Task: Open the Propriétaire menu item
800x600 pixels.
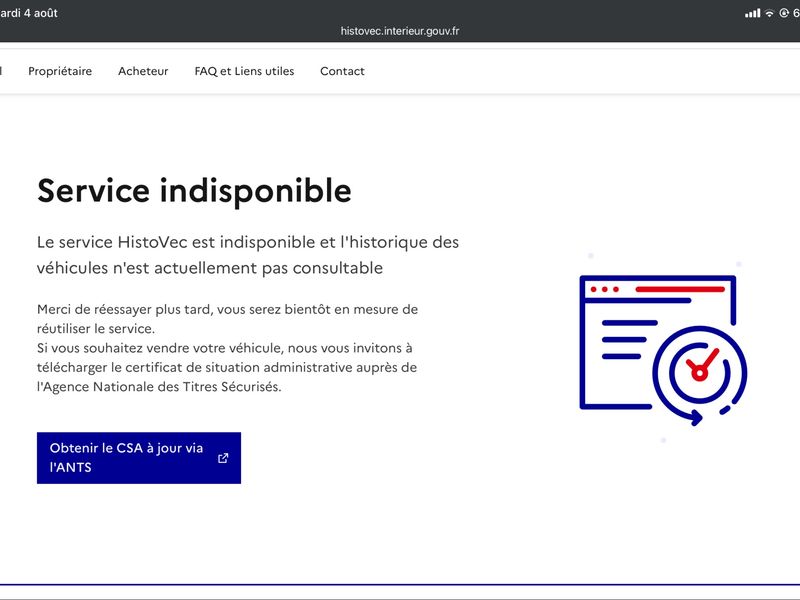Action: click(x=60, y=71)
